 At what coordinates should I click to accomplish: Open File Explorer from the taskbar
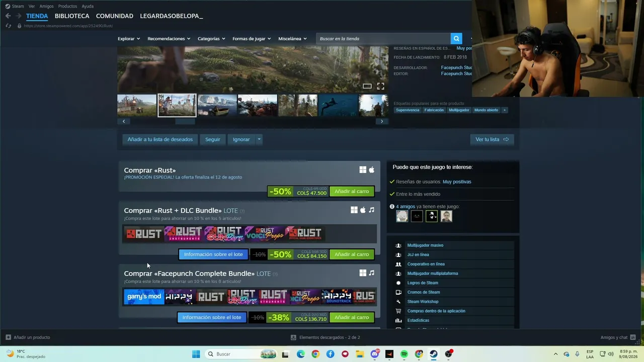360,354
